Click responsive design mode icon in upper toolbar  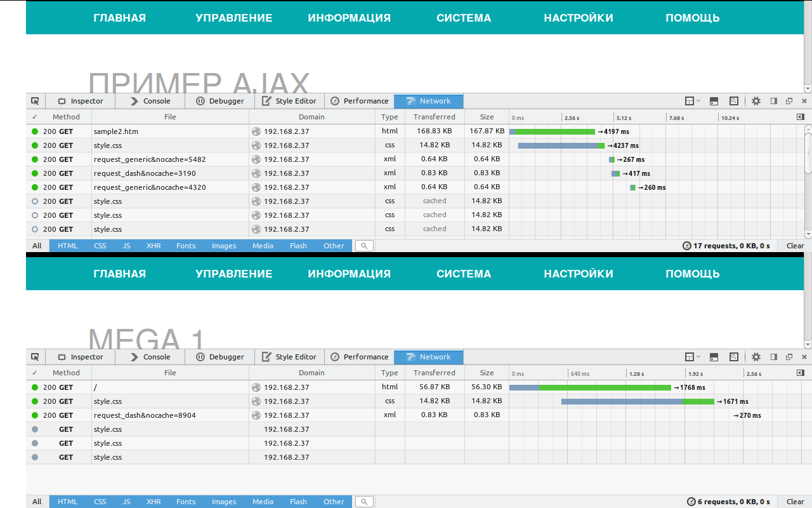coord(734,101)
